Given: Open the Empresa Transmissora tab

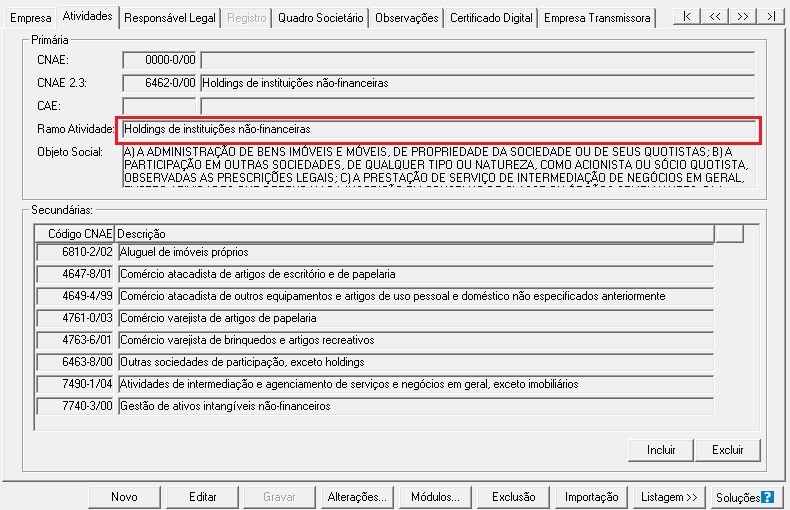Looking at the screenshot, I should point(597,18).
